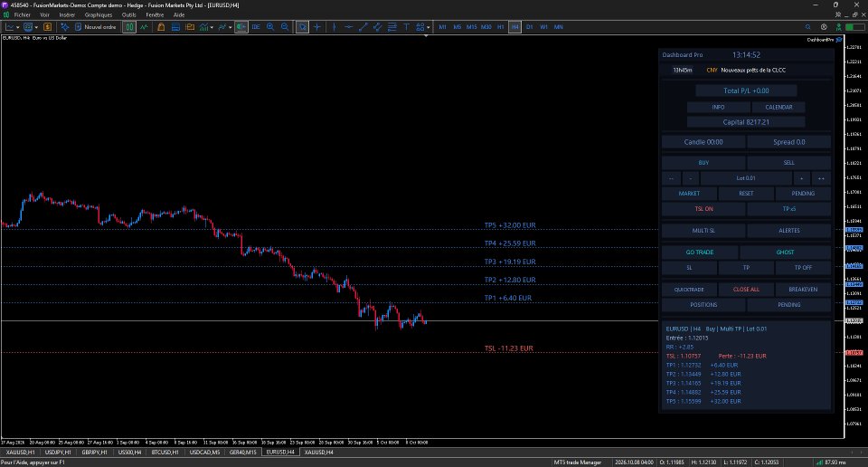This screenshot has width=868, height=467.
Task: Switch to the W1 timeframe
Action: click(543, 26)
